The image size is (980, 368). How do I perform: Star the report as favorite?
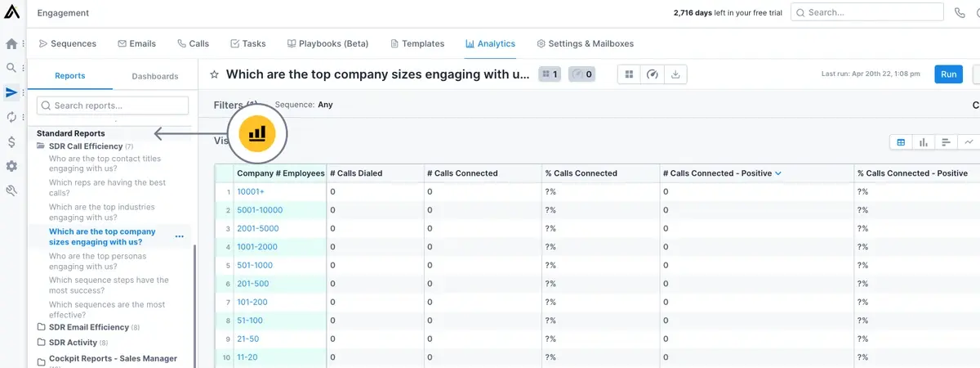[214, 74]
